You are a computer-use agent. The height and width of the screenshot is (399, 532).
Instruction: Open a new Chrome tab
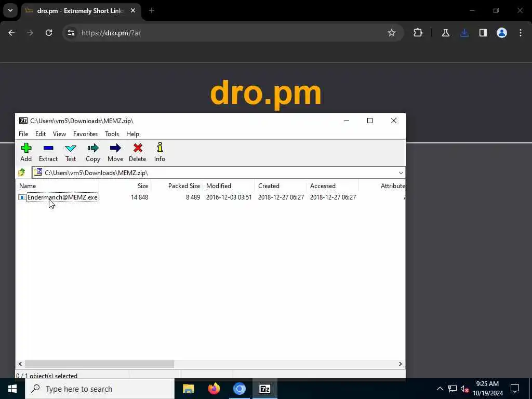point(152,11)
